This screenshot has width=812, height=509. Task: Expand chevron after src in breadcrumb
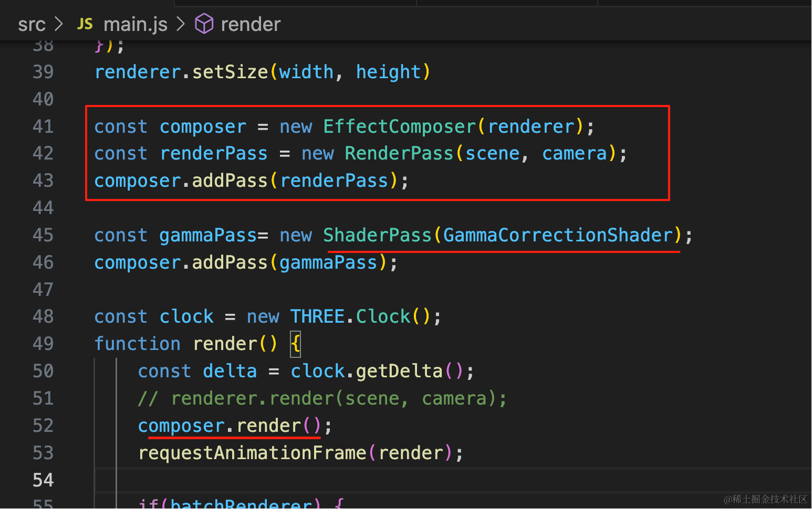pyautogui.click(x=59, y=24)
